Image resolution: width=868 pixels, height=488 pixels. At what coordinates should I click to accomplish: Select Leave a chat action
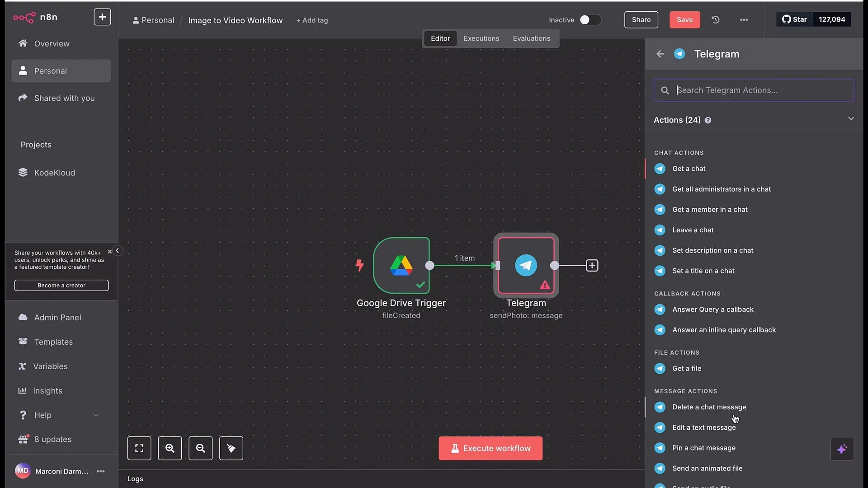pyautogui.click(x=754, y=230)
